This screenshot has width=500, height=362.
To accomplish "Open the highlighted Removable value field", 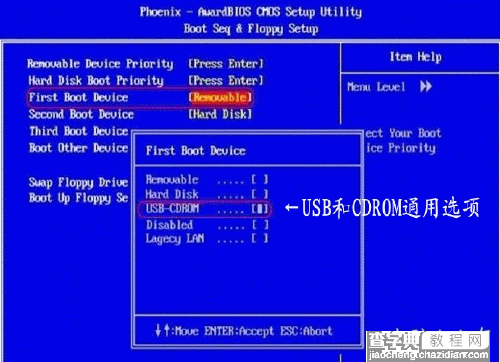I will tap(220, 97).
